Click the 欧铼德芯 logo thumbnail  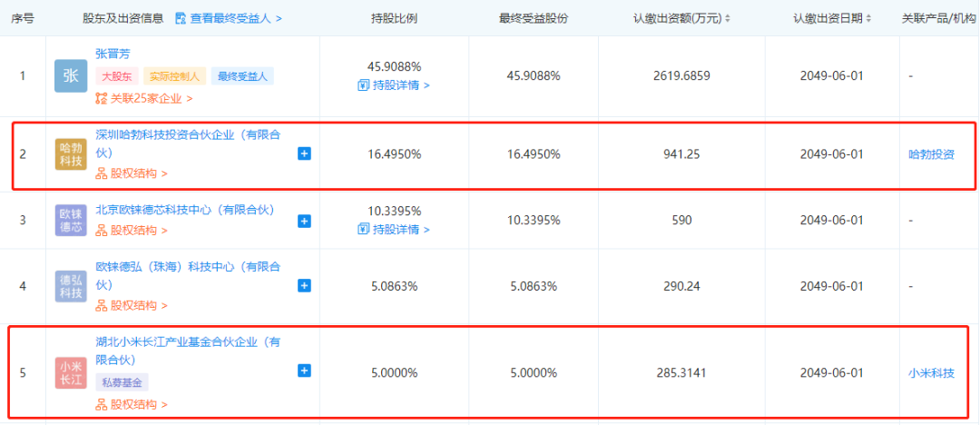pyautogui.click(x=71, y=221)
